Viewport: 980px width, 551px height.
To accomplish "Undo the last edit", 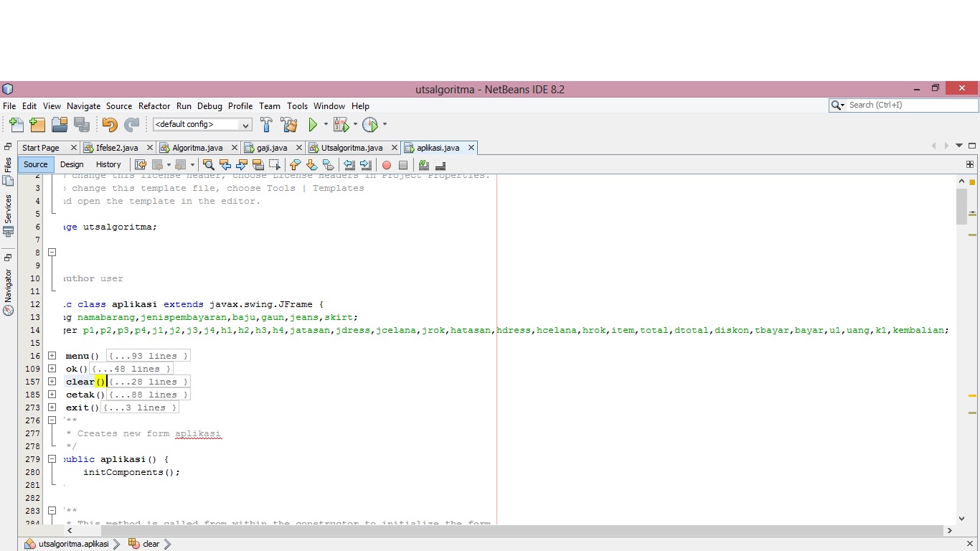I will tap(110, 124).
